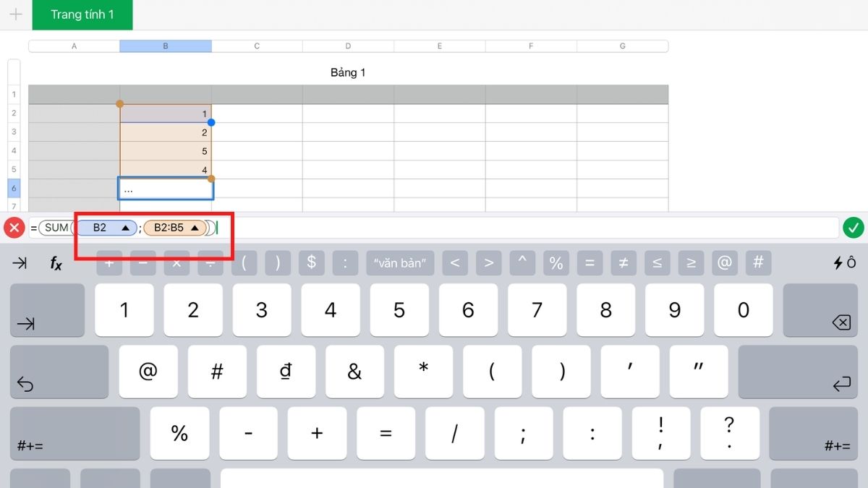The width and height of the screenshot is (868, 488).
Task: Insert # symbol from shortcut bar
Action: (x=758, y=263)
